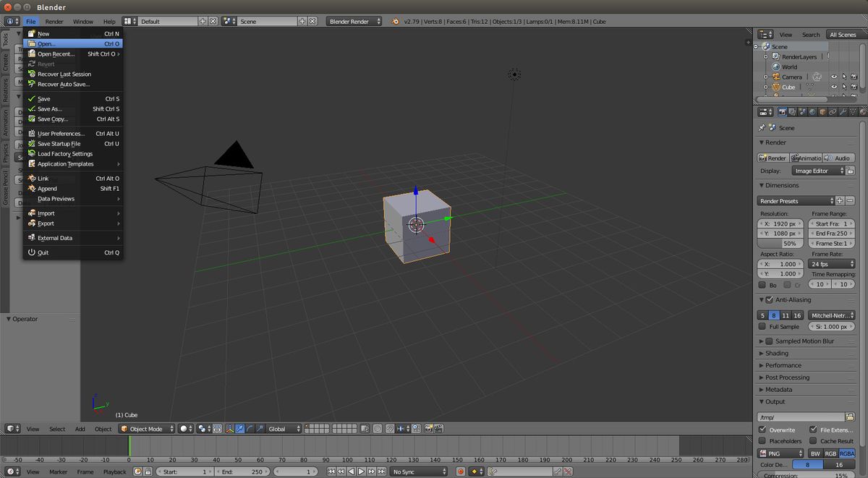Click the Modifiers wrench icon
Viewport: 868px width, 478px height.
click(843, 112)
